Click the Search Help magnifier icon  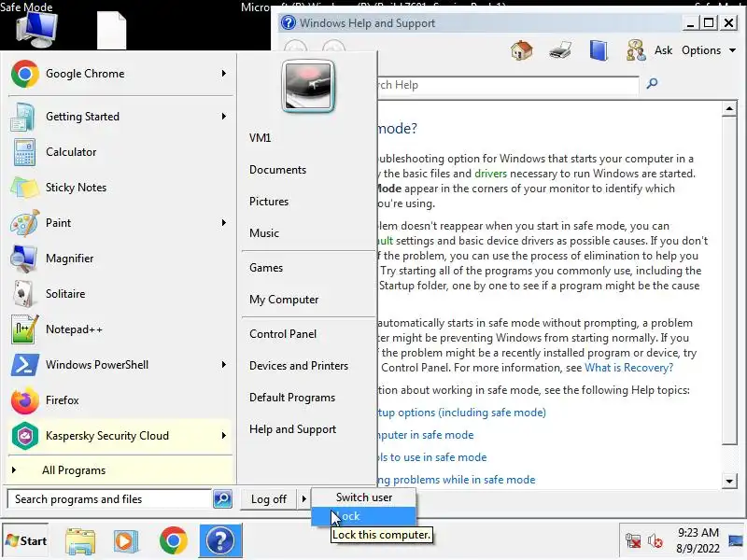(x=652, y=84)
